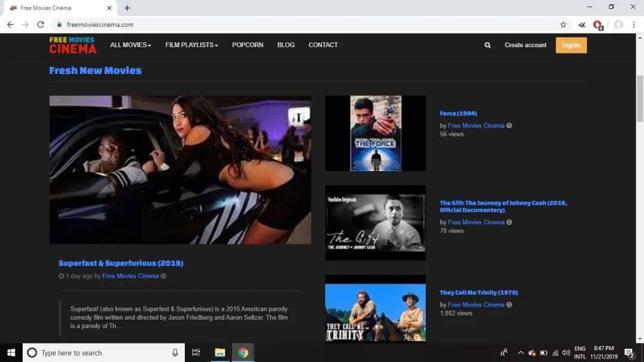Click the OneDrive tray icon
The image size is (644, 362).
pos(532,352)
